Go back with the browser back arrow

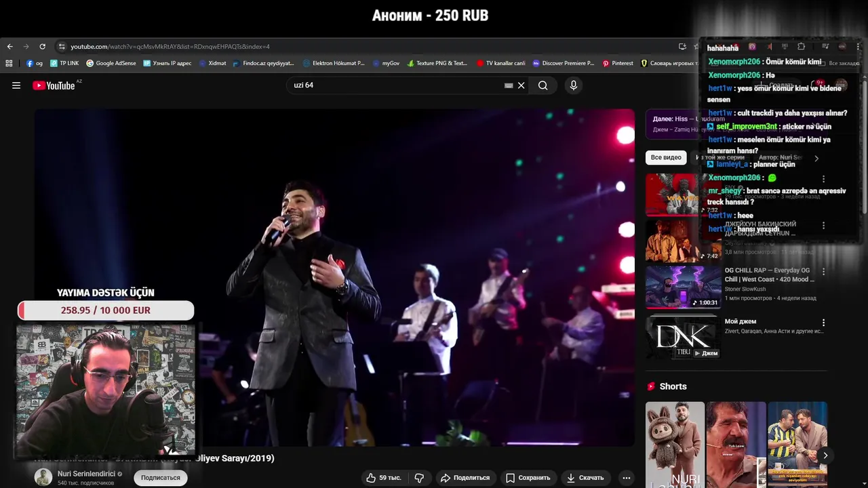[9, 47]
